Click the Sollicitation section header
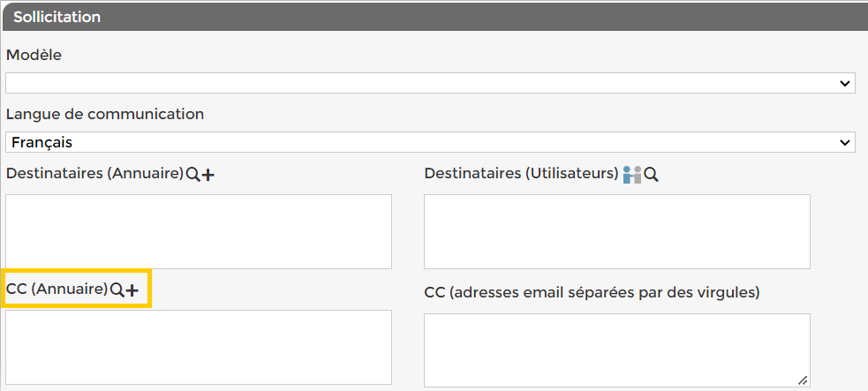This screenshot has width=868, height=391. coord(57,17)
